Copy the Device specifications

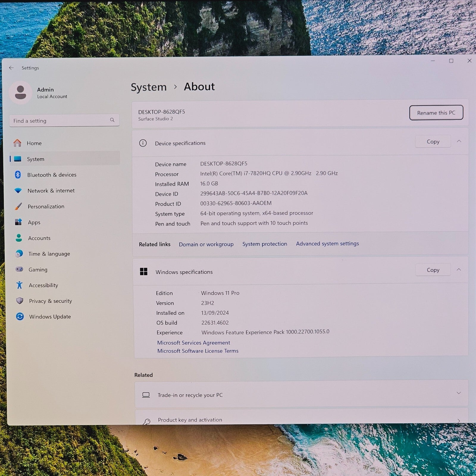click(433, 142)
